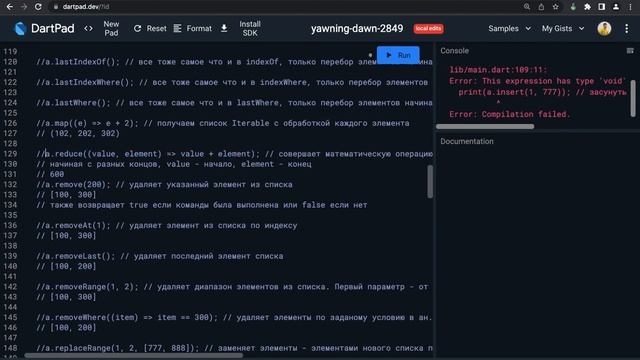Click the Console panel header
Screen dimensions: 640x360
454,51
